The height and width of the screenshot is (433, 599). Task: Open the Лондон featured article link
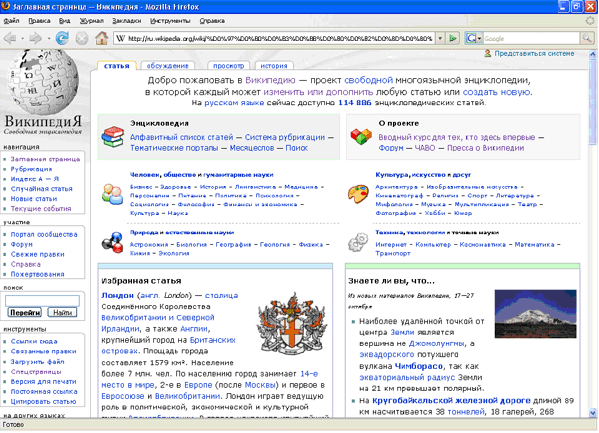(x=117, y=295)
